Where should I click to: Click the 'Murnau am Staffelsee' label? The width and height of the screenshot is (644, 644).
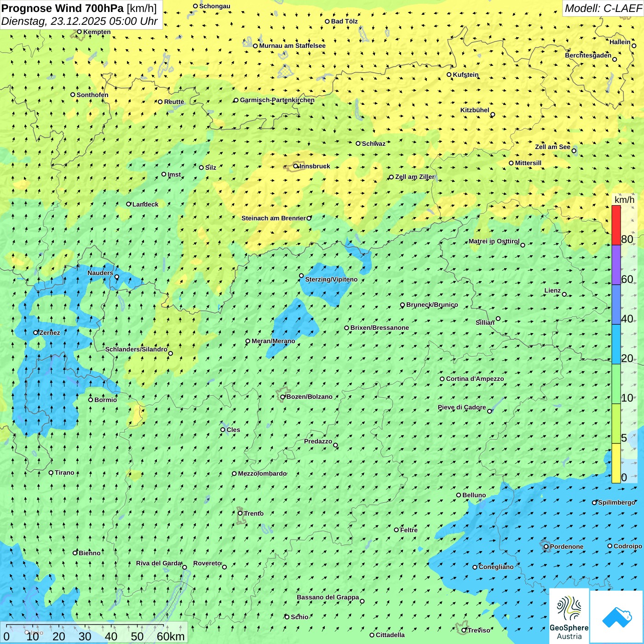pyautogui.click(x=293, y=46)
